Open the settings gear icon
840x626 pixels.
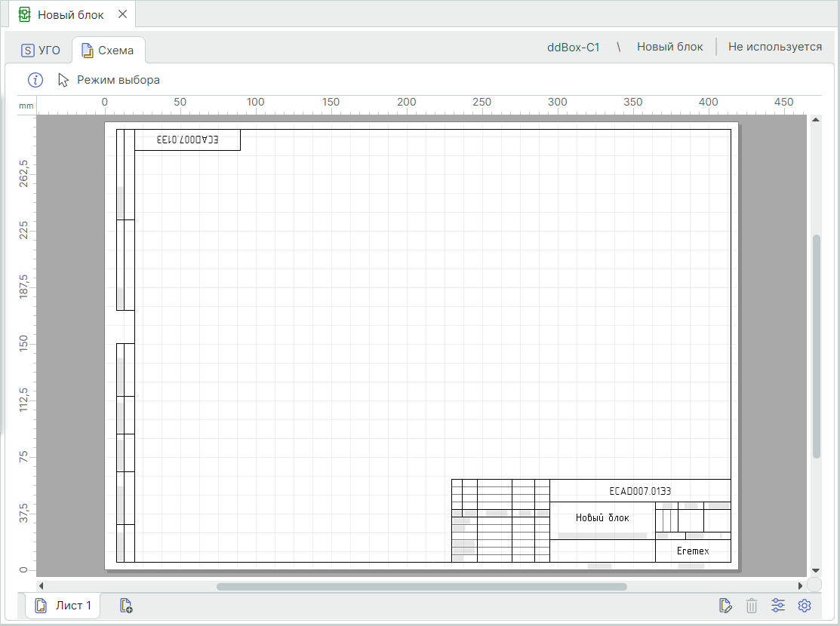(x=805, y=605)
